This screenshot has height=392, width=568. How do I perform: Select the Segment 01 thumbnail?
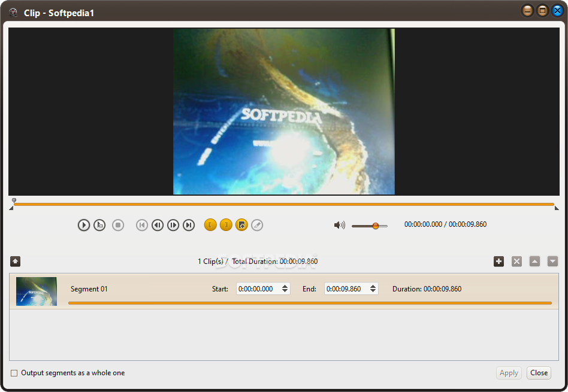(x=37, y=291)
